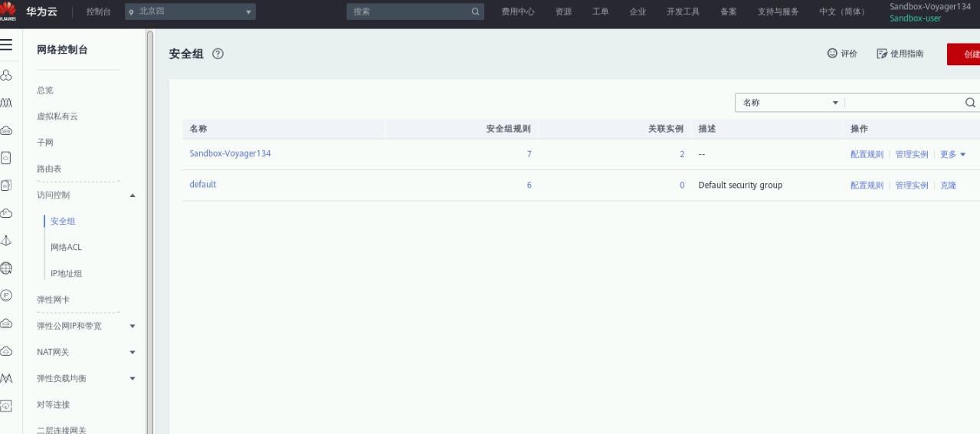This screenshot has height=434, width=980.
Task: Click the 名称 column header
Action: (198, 129)
